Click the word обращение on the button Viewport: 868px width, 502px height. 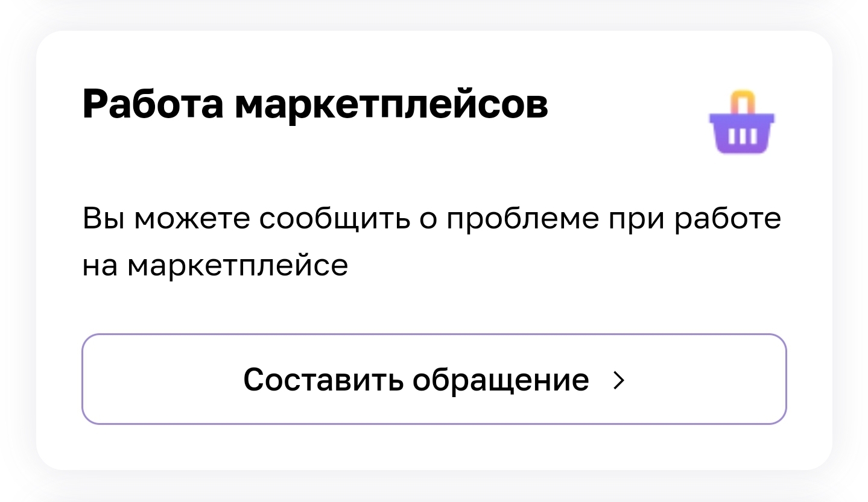(501, 380)
